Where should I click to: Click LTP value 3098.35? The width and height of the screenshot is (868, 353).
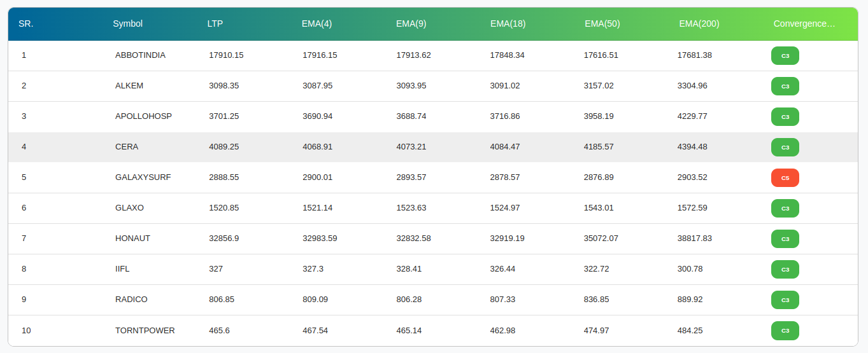click(x=224, y=86)
